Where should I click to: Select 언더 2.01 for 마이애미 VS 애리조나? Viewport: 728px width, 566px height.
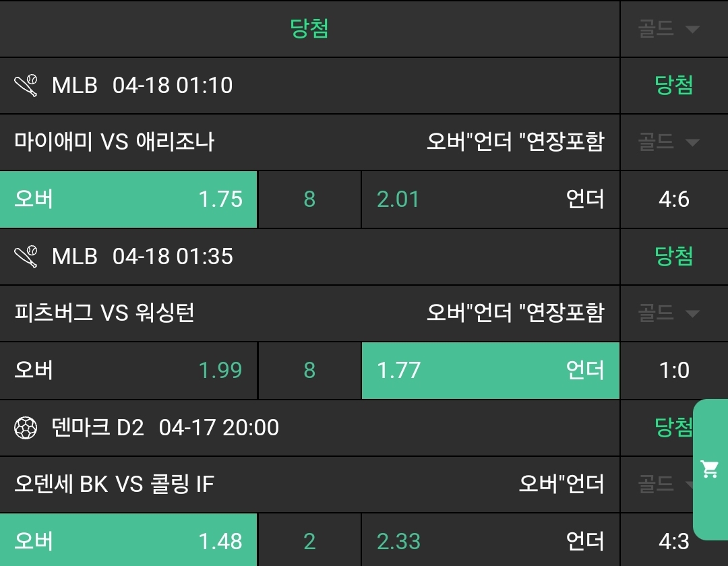(x=490, y=199)
